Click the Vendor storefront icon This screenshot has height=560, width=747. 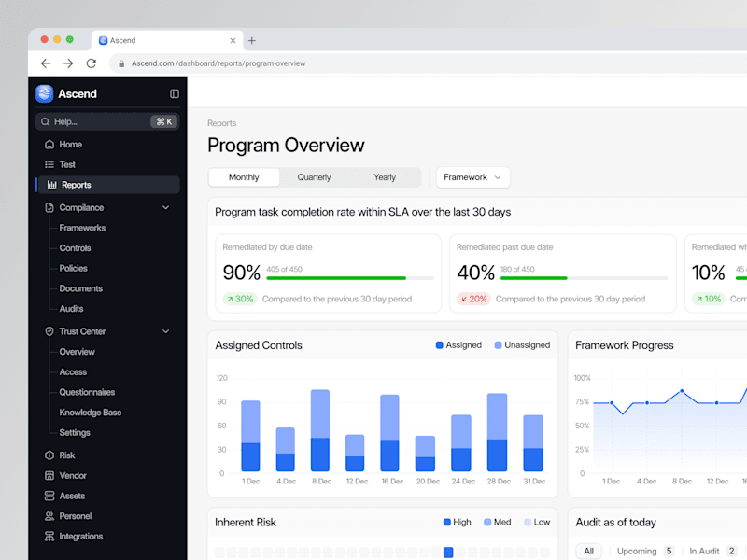click(x=49, y=475)
